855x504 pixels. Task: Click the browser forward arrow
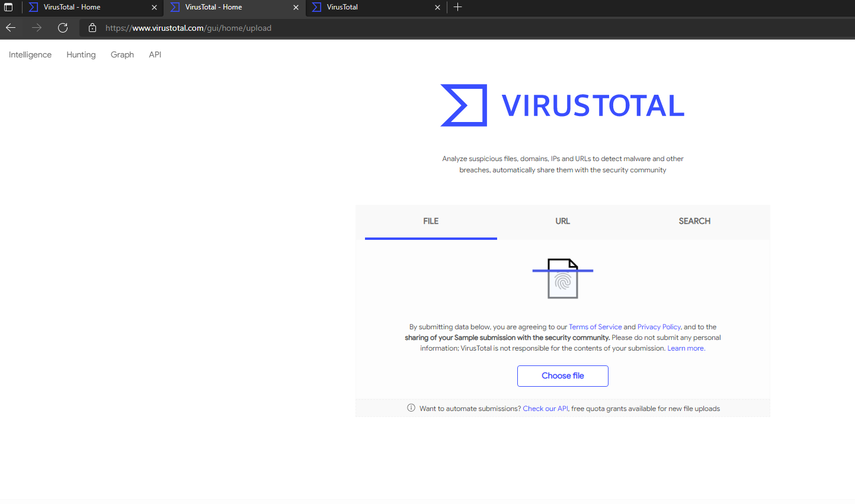pos(37,28)
